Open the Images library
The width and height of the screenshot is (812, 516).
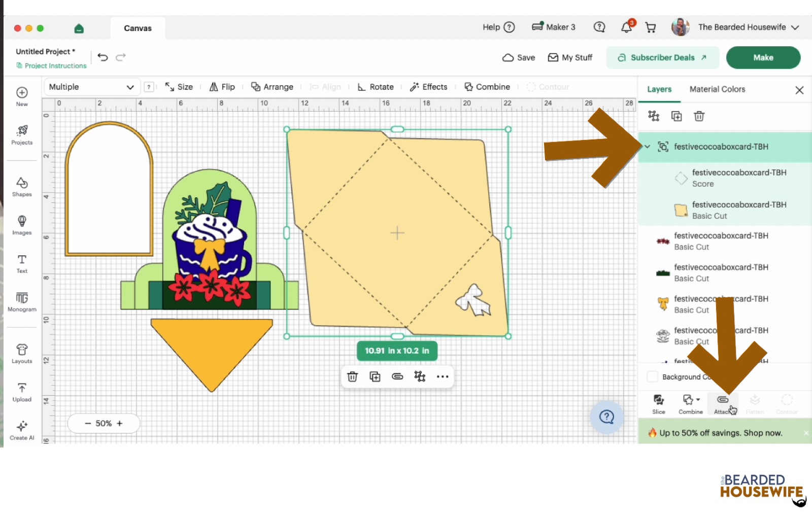click(22, 225)
